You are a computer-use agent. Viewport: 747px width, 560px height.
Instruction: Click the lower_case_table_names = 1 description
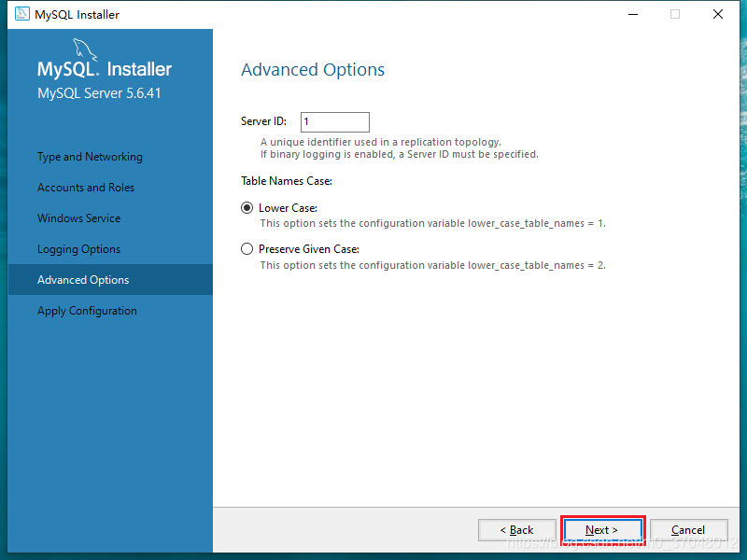432,223
